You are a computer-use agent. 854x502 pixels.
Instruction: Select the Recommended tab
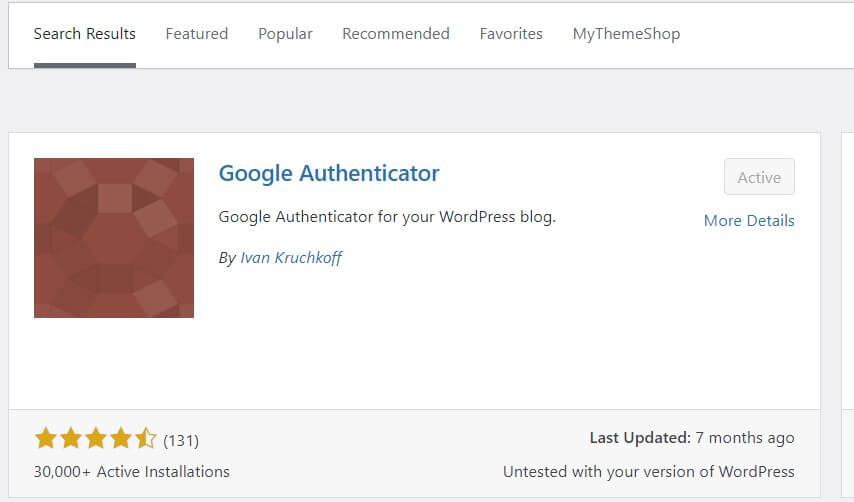(x=396, y=34)
